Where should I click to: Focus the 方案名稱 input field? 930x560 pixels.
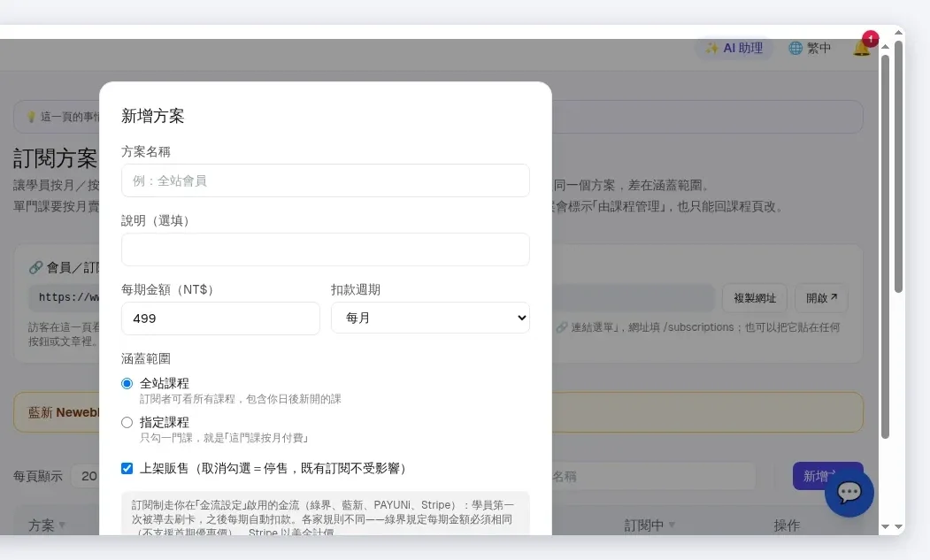pos(325,180)
